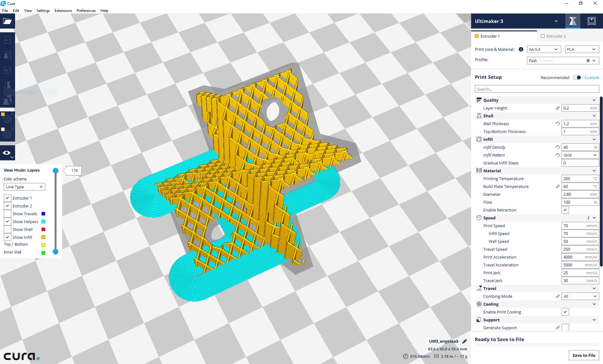The image size is (603, 364).
Task: Switch to the Monitor stage icon
Action: tap(592, 21)
